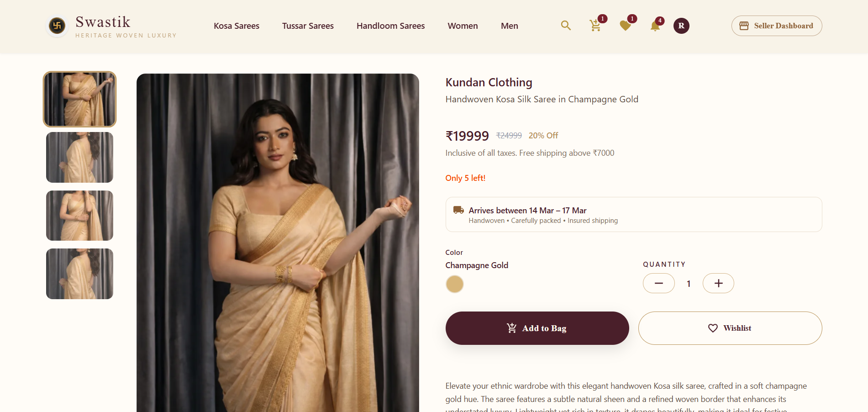The image size is (868, 412).
Task: Click the truck icon next to delivery estimate
Action: point(458,211)
